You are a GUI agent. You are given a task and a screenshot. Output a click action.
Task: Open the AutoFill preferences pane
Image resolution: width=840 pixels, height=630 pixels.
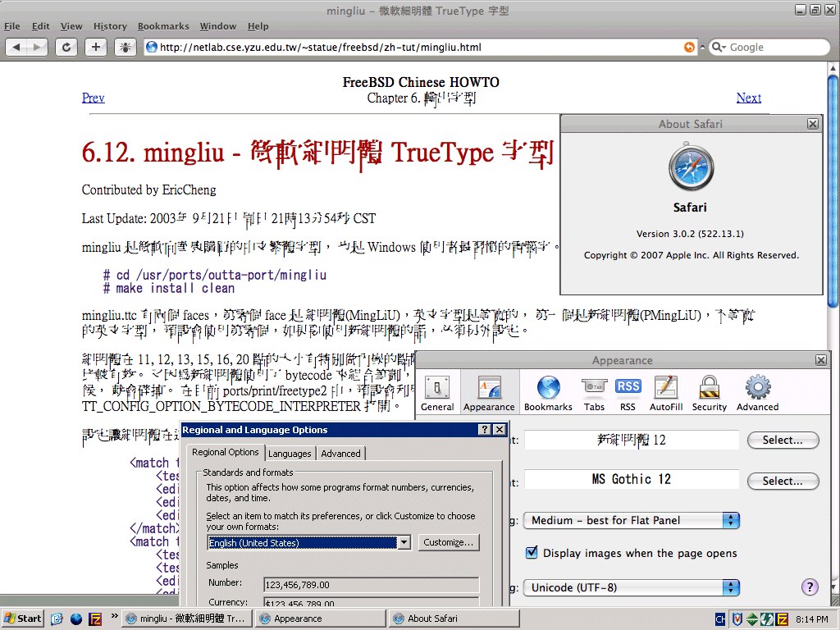pos(666,393)
